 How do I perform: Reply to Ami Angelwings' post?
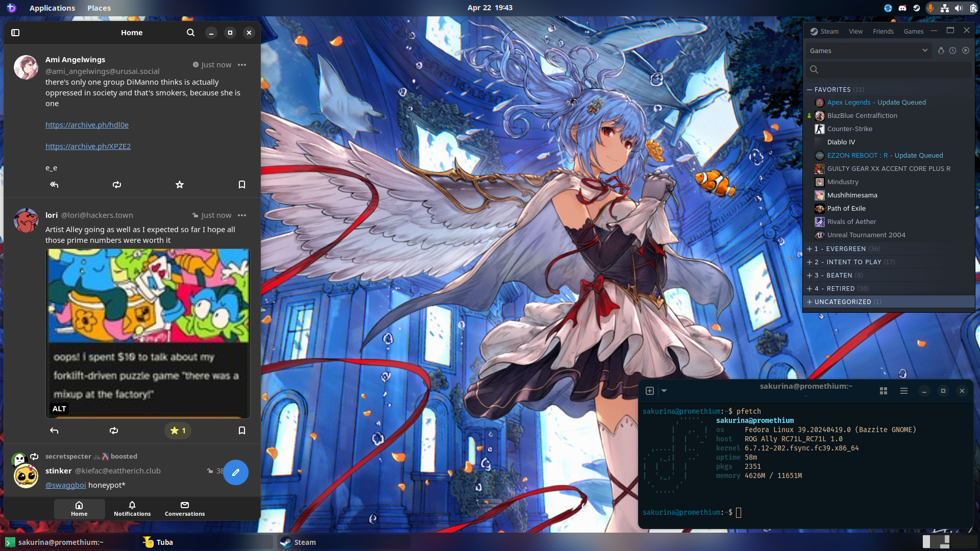point(54,185)
